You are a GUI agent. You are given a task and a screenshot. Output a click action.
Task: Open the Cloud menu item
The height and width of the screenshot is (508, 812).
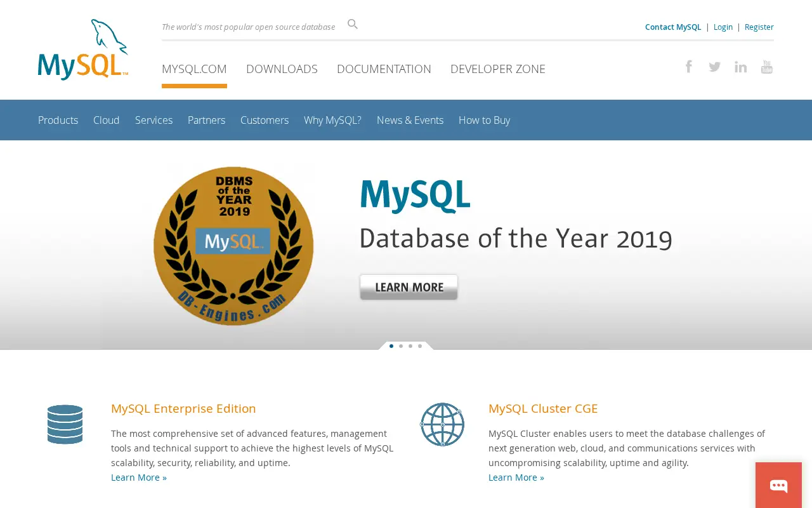coord(107,120)
